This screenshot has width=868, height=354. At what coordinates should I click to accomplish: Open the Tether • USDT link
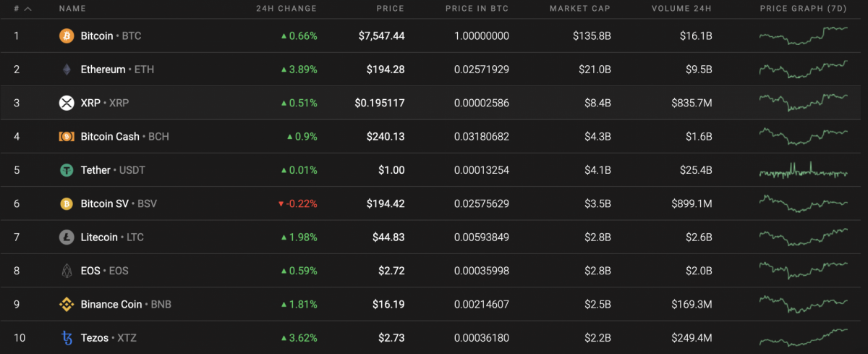114,170
